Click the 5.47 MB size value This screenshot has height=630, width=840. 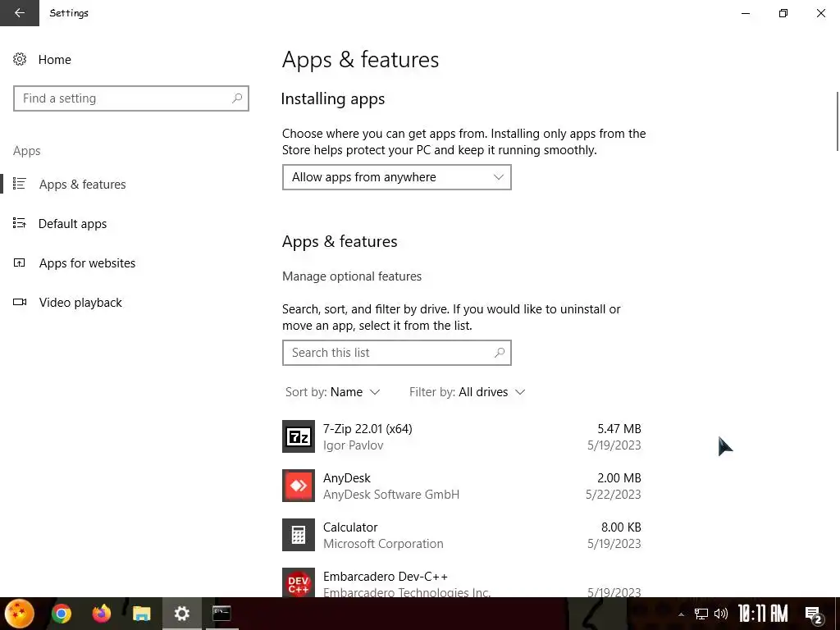point(619,429)
